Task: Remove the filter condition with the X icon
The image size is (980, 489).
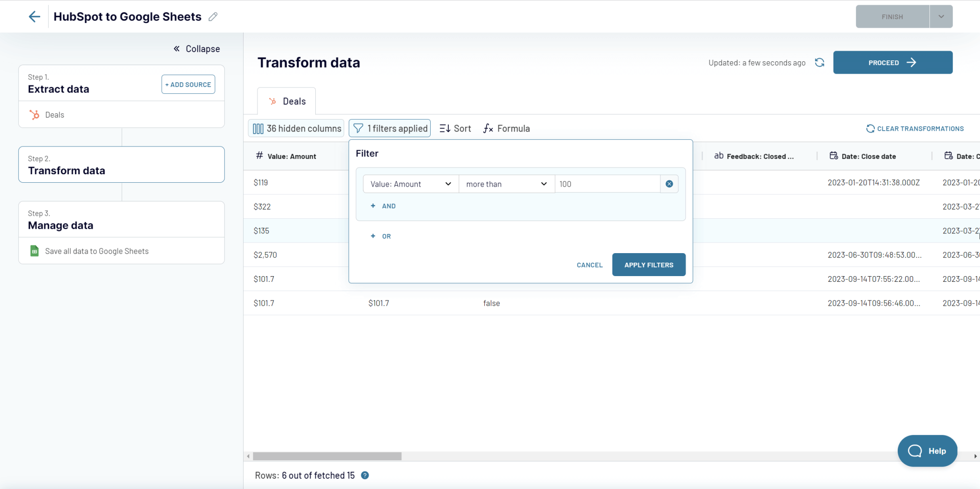Action: click(x=668, y=183)
